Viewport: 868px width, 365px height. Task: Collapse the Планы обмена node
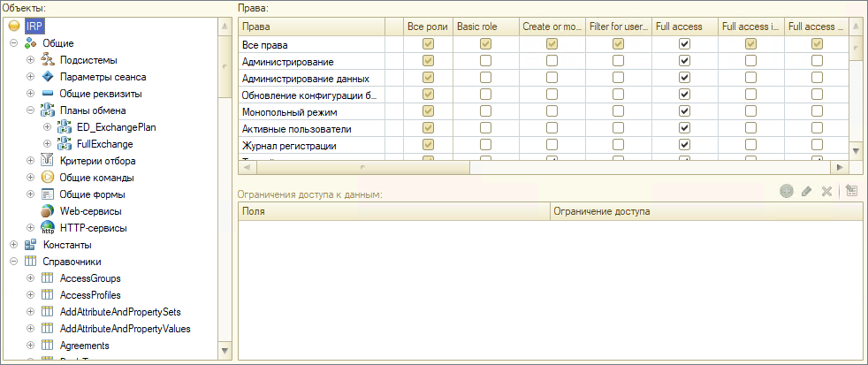coord(30,110)
